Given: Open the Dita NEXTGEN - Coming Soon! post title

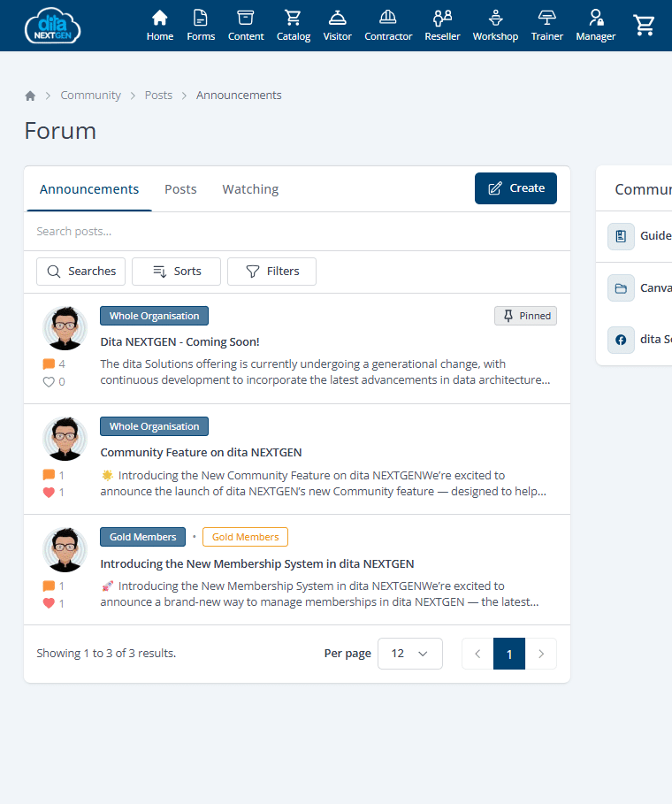Looking at the screenshot, I should 179,341.
